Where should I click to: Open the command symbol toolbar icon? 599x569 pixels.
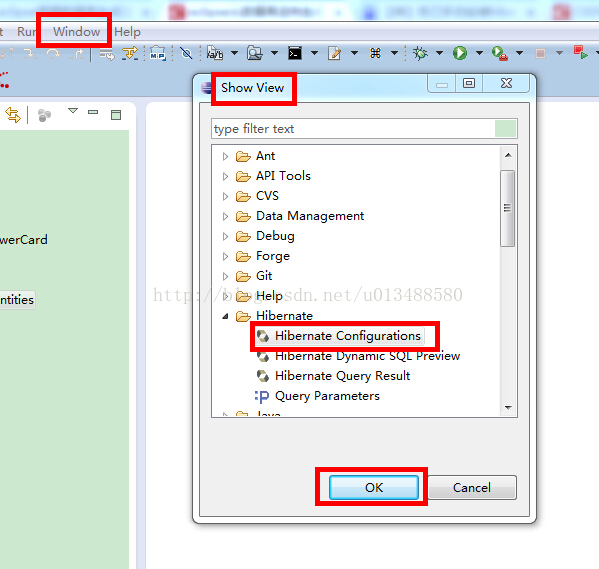point(376,53)
